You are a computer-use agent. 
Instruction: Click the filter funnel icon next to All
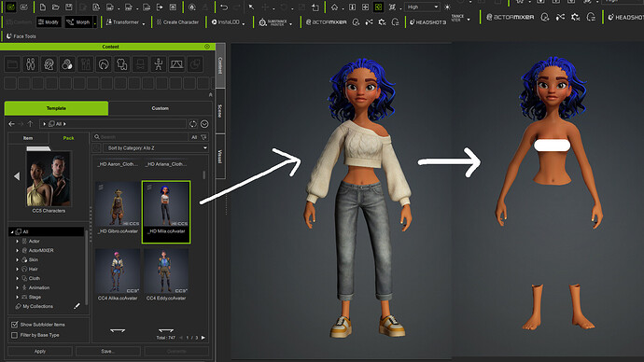click(203, 137)
